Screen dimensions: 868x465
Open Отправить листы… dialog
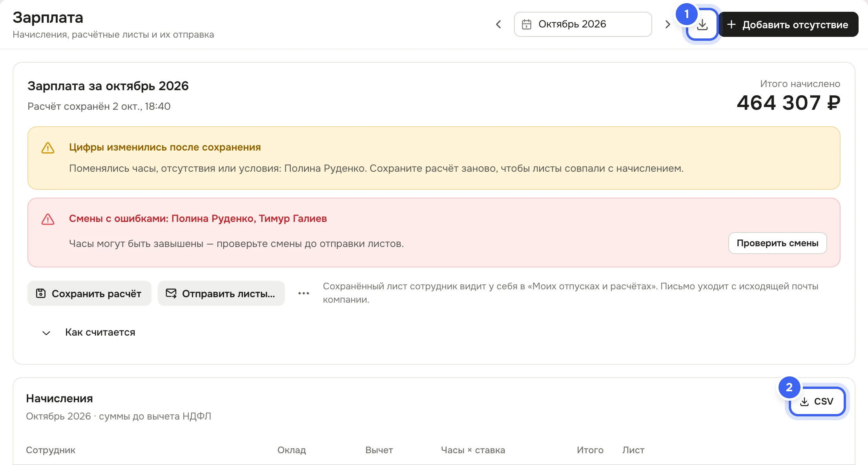point(221,293)
